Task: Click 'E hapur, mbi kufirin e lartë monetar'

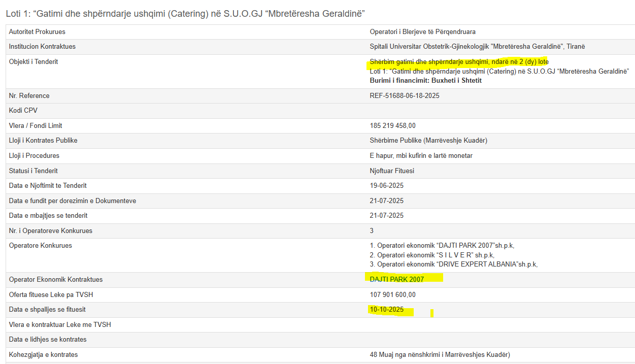Action: 421,156
